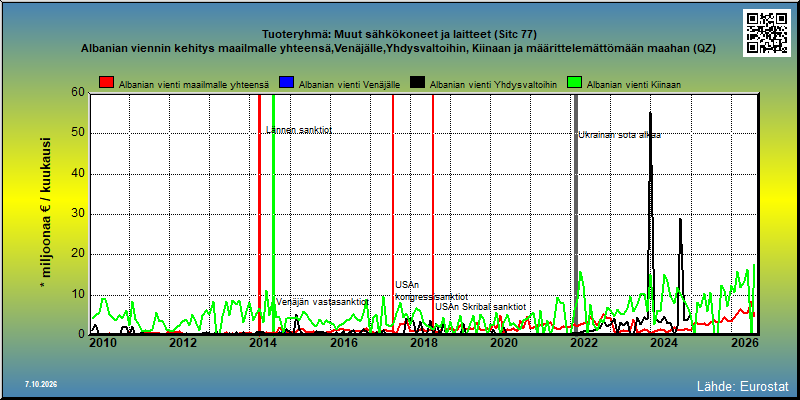Viewport: 800px width, 400px height.
Task: Click the tallest black peak in late 2023
Action: coord(651,114)
